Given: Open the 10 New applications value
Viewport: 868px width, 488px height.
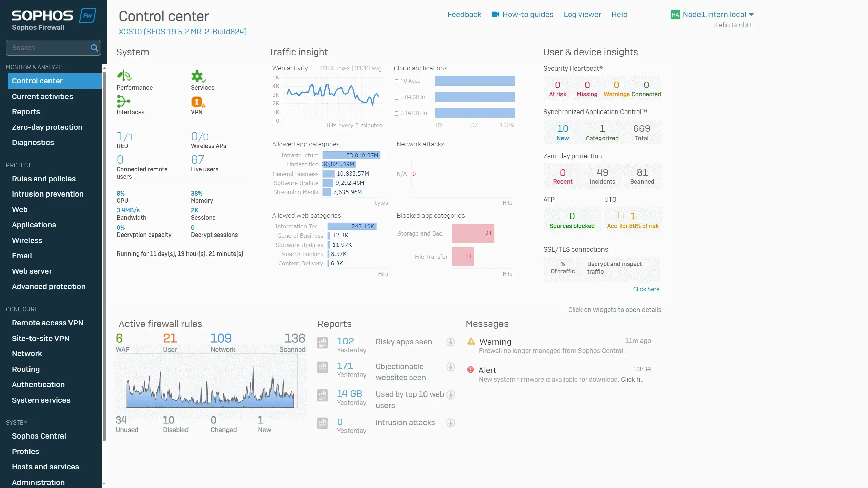Looking at the screenshot, I should click(563, 129).
